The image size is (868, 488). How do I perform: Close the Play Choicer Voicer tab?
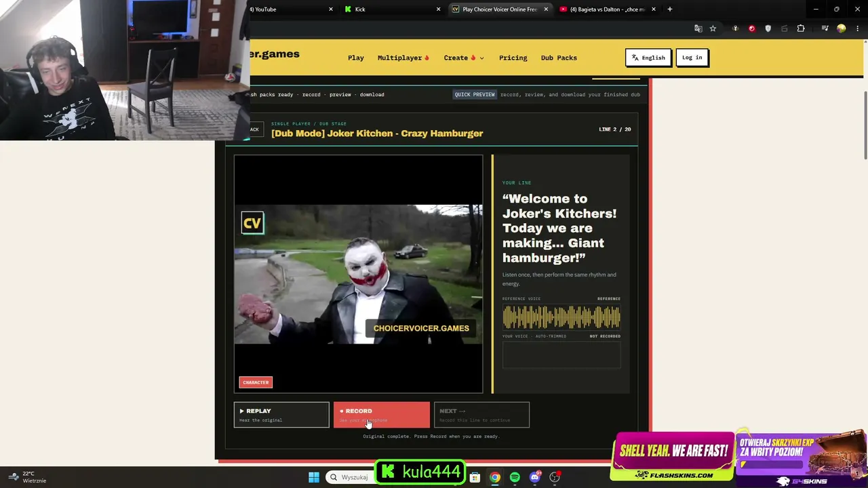(546, 9)
